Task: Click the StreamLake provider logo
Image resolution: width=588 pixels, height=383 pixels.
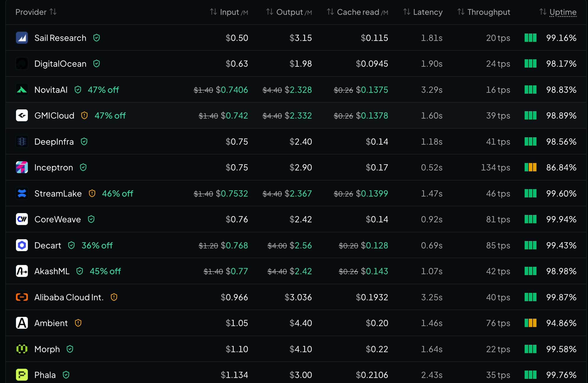Action: pyautogui.click(x=22, y=194)
